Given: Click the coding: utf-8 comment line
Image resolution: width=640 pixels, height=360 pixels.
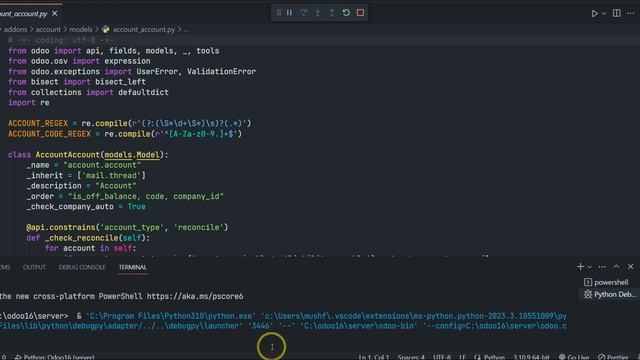Looking at the screenshot, I should [60, 40].
